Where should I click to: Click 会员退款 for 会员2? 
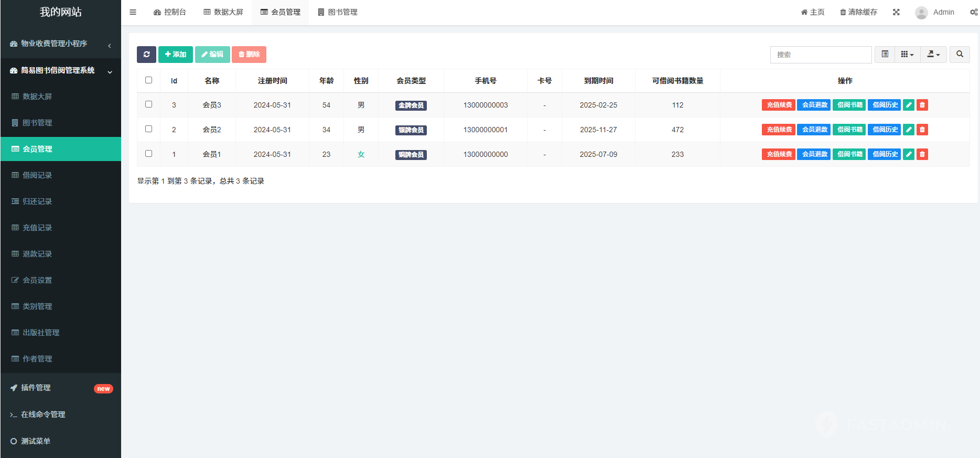[814, 130]
